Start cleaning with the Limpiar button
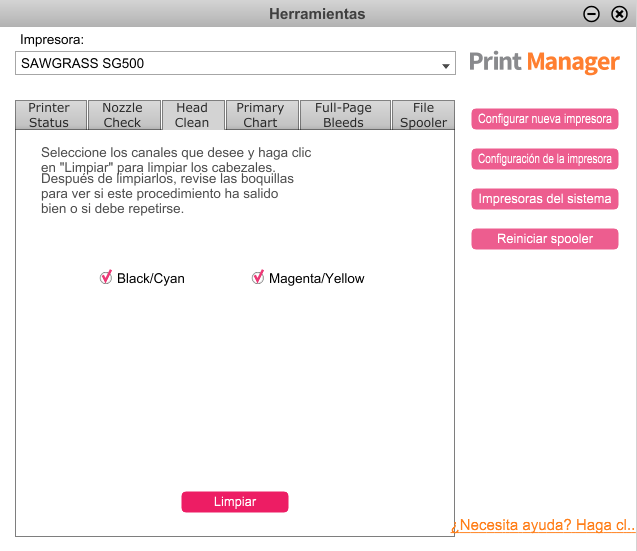637x551 pixels. [x=235, y=502]
